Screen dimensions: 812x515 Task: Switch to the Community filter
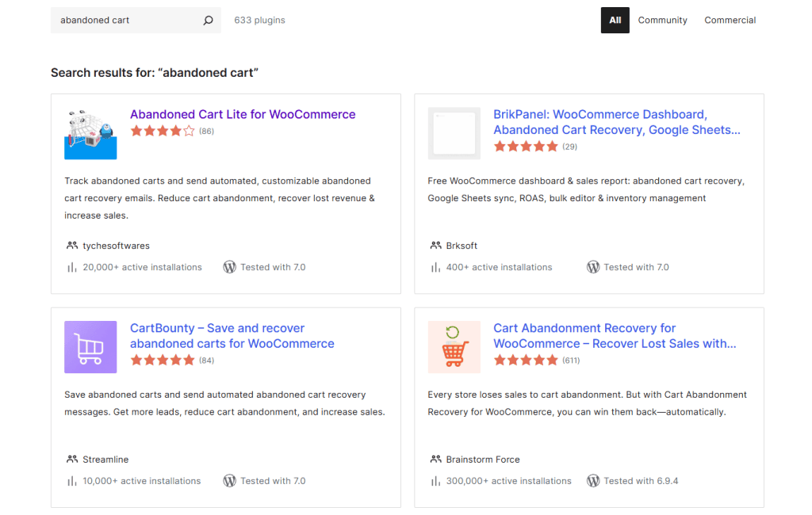pos(662,20)
